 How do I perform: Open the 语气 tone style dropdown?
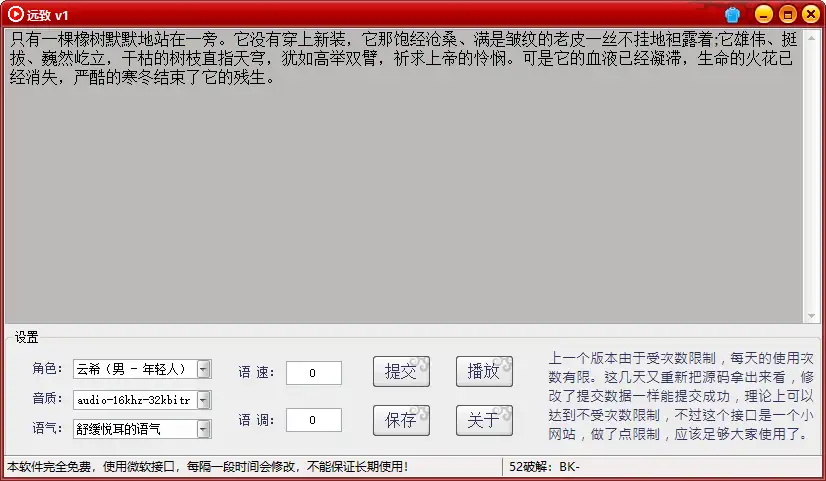point(203,429)
